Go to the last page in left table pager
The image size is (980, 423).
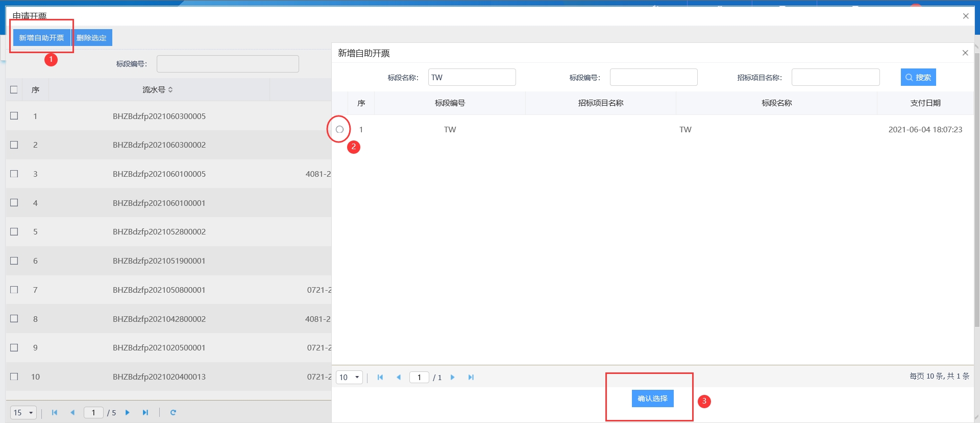pos(145,413)
